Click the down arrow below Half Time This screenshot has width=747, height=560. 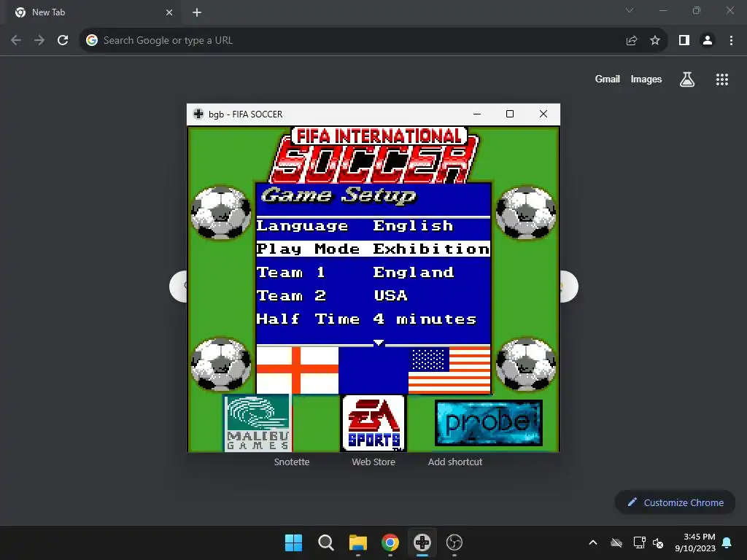tap(379, 343)
